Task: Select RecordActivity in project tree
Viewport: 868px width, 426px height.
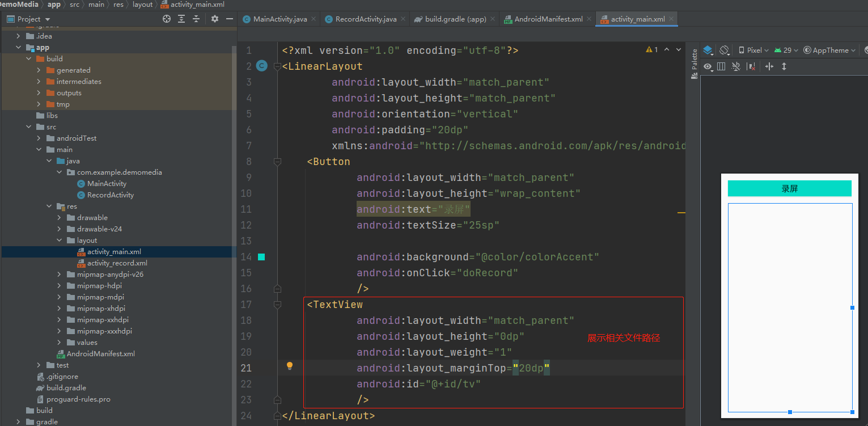Action: point(111,195)
